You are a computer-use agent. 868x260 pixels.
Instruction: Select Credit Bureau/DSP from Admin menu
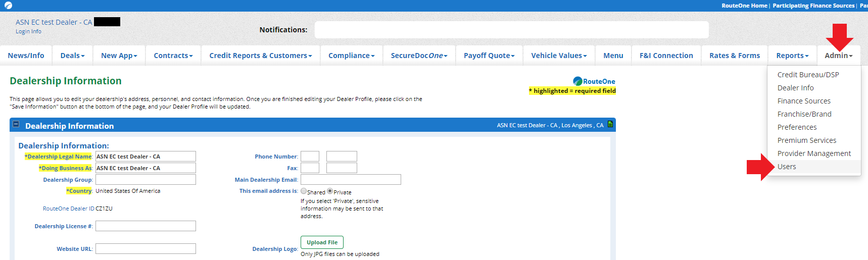click(808, 75)
